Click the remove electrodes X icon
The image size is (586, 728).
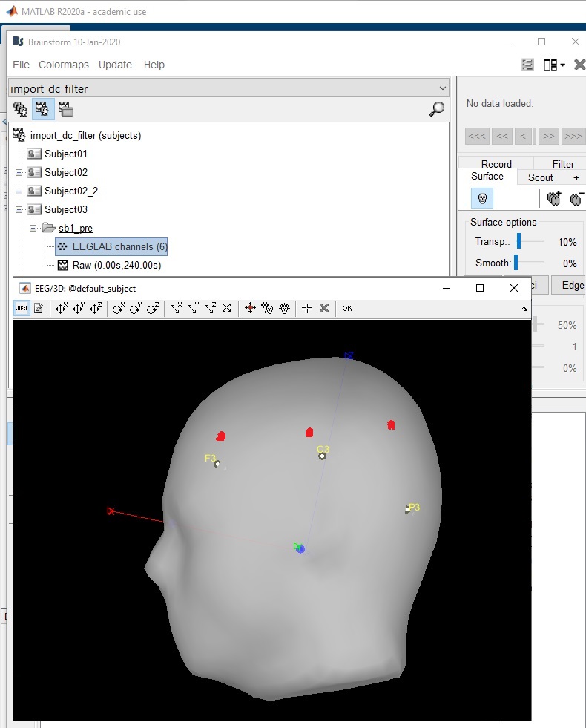click(324, 308)
